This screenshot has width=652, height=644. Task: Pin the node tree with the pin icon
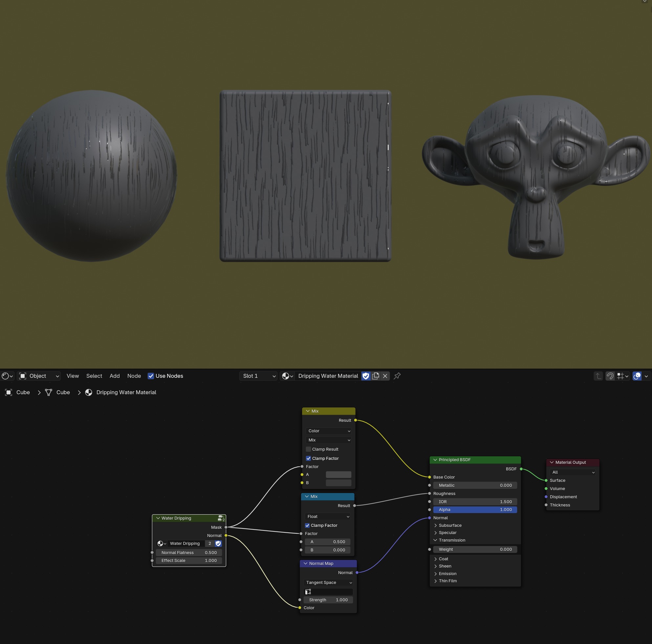pos(397,376)
